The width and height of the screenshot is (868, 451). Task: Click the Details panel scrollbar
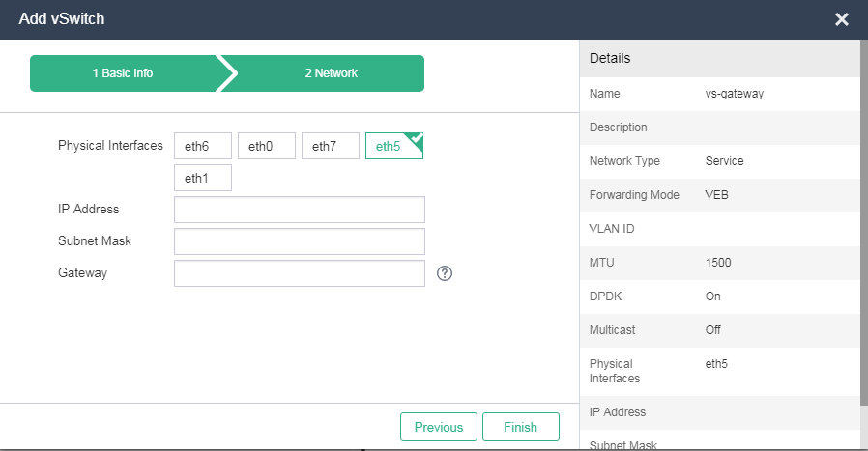click(863, 241)
